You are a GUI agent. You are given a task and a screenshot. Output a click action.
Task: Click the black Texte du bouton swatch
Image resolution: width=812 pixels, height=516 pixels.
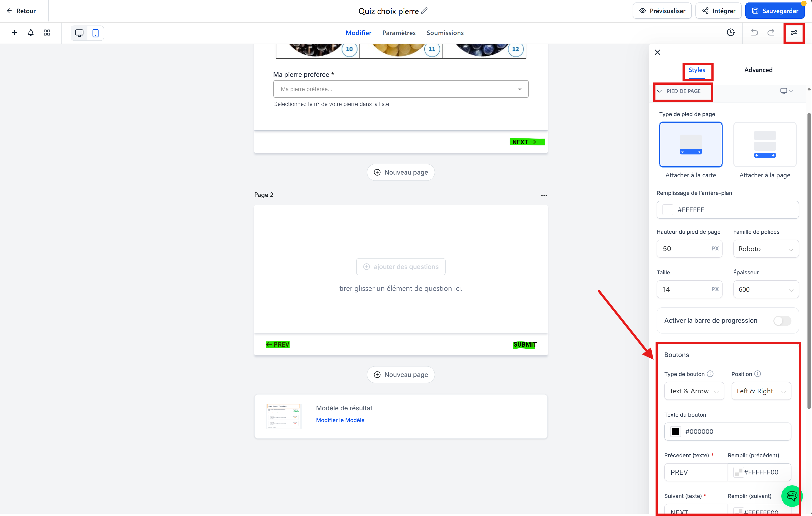tap(675, 431)
